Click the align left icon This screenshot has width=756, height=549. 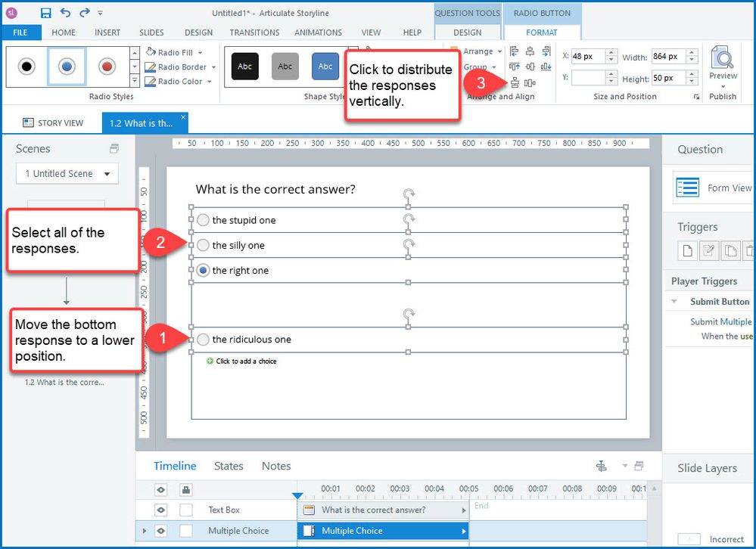tap(515, 51)
